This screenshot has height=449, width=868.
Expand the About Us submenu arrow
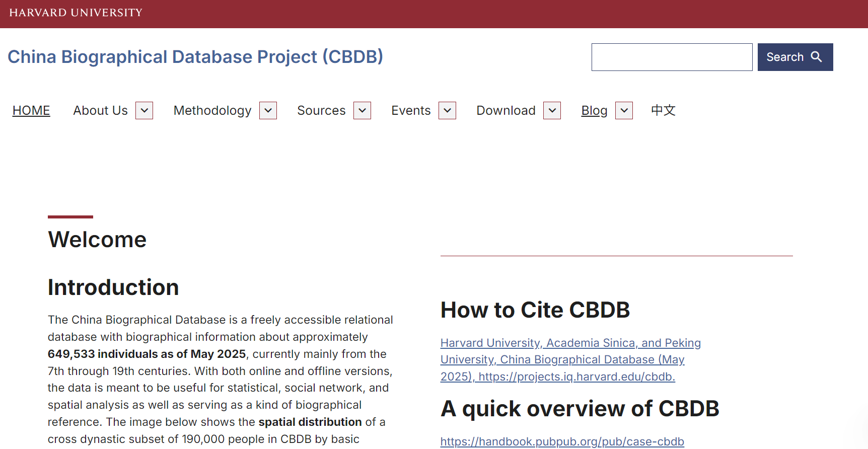tap(144, 111)
